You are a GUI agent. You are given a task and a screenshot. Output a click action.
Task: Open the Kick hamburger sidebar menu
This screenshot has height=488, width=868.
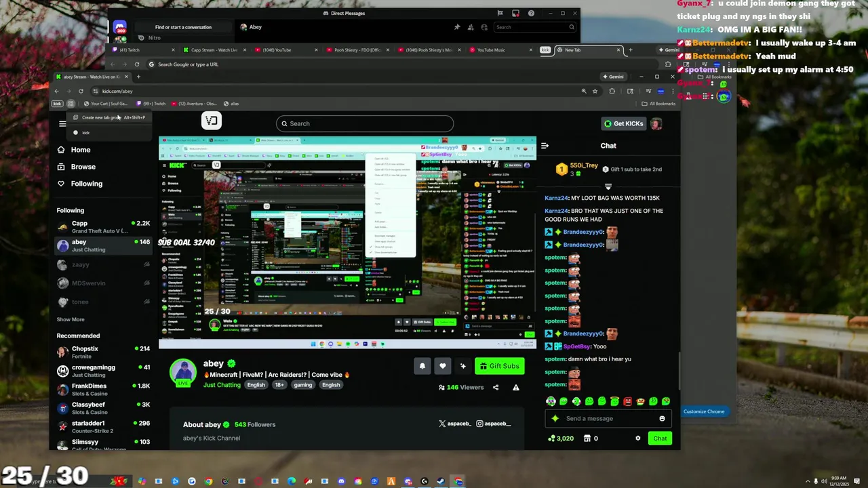(62, 123)
